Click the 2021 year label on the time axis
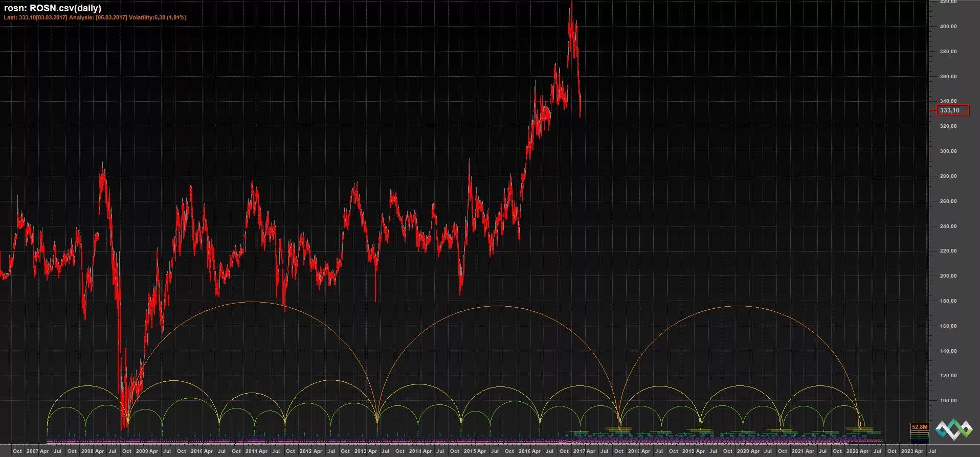The image size is (980, 457). tap(797, 451)
